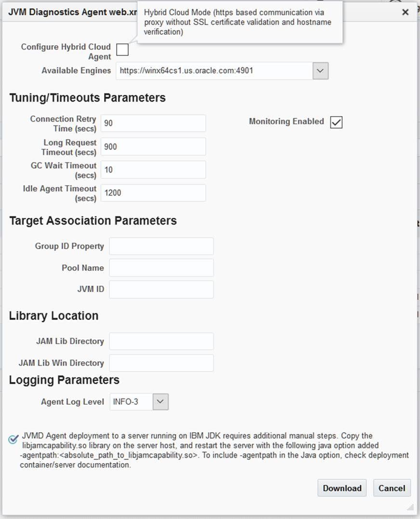Click the JVM ID field
The width and height of the screenshot is (420, 519).
tap(161, 289)
